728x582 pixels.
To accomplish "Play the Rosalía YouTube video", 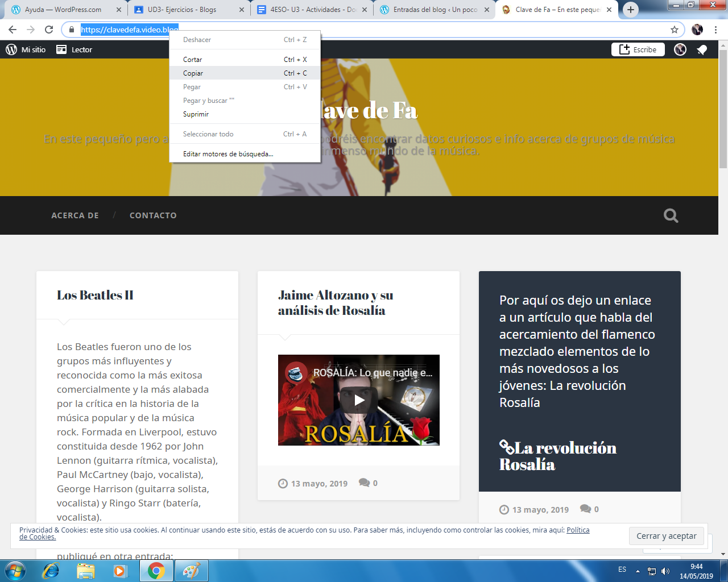I will pos(359,400).
